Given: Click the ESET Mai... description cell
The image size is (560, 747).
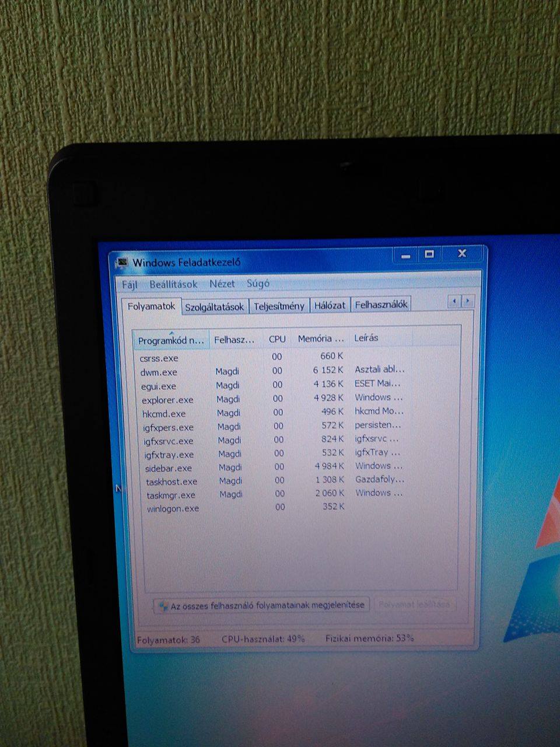Looking at the screenshot, I should click(377, 383).
